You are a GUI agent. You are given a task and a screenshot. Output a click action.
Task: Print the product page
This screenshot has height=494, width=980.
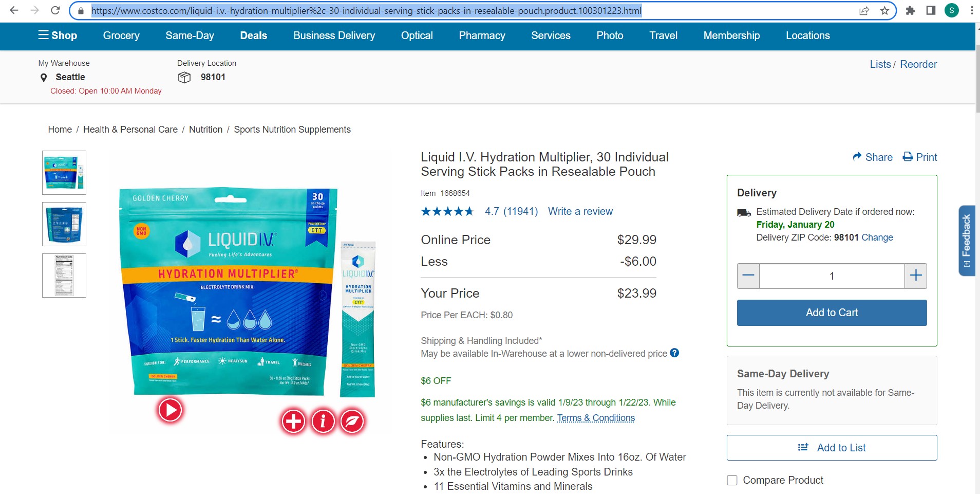[920, 157]
